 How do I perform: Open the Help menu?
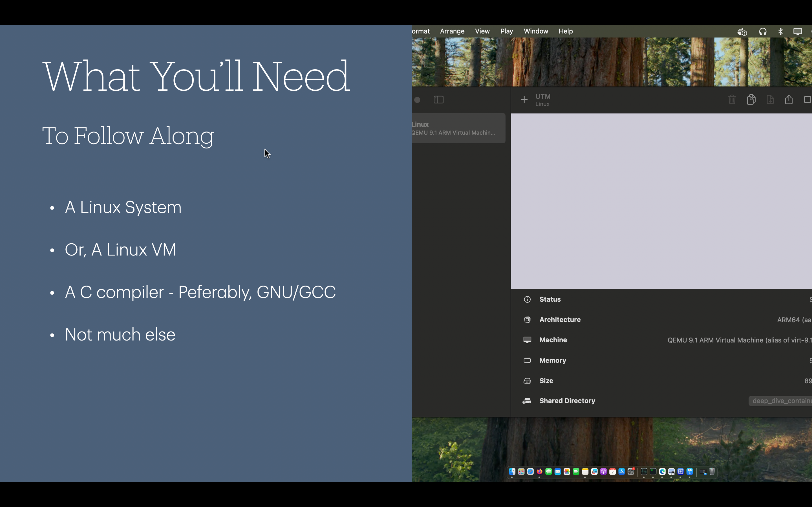565,31
